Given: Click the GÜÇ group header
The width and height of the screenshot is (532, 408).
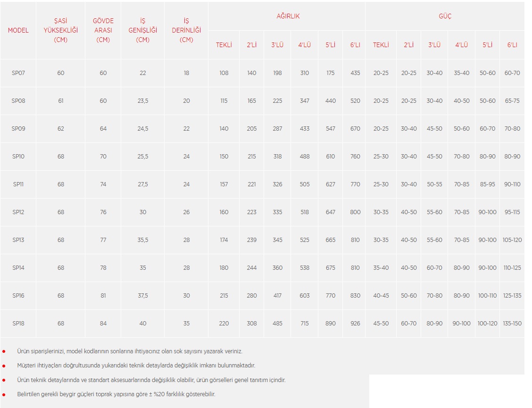Looking at the screenshot, I should [x=445, y=16].
